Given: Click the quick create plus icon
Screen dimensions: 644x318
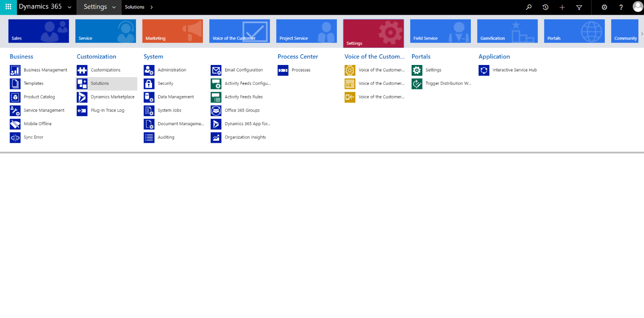Looking at the screenshot, I should [x=562, y=7].
